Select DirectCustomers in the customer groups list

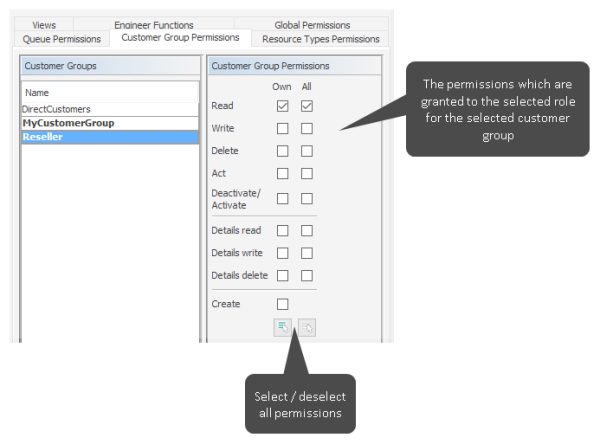57,108
